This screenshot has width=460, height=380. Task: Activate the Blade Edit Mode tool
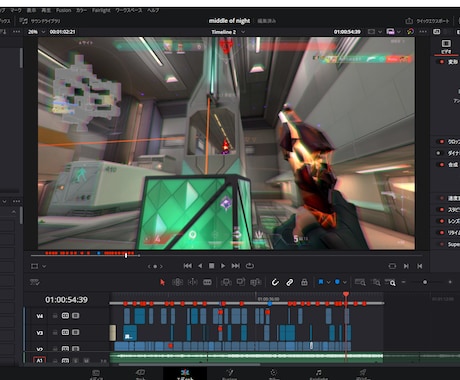pyautogui.click(x=207, y=282)
